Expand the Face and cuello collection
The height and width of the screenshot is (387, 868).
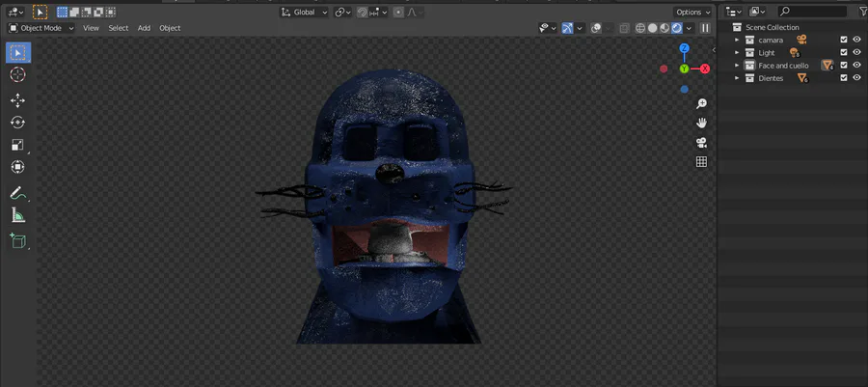[737, 66]
